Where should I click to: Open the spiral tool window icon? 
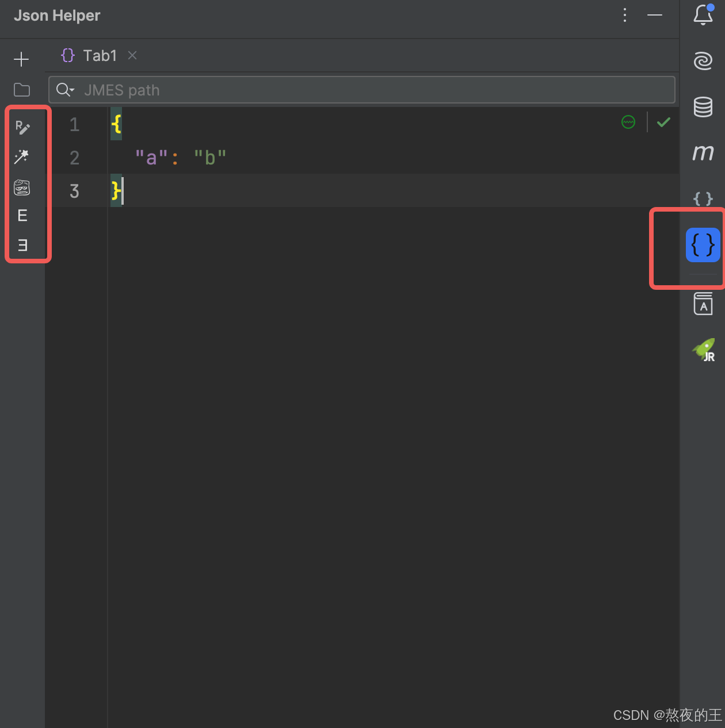click(703, 60)
